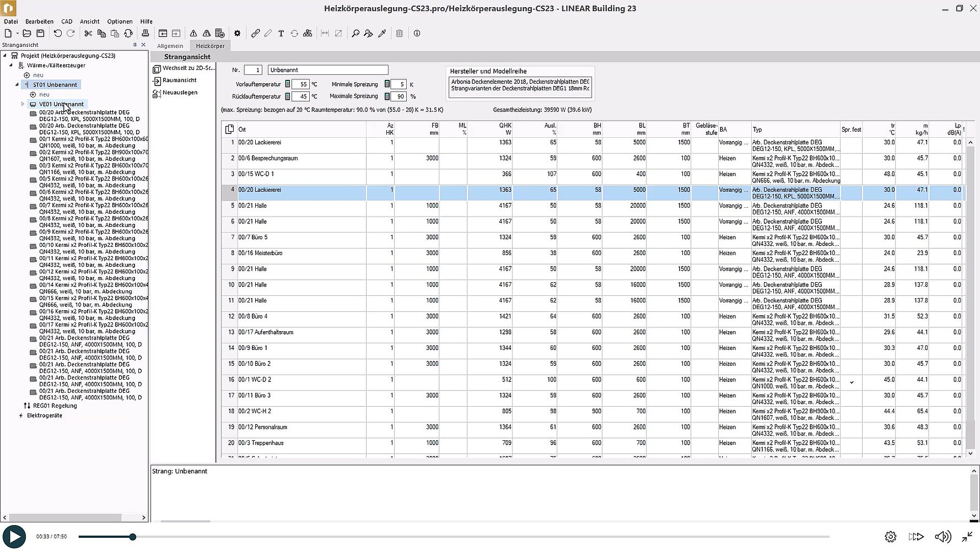This screenshot has width=980, height=551.
Task: Click calculator icon beside Vorlauftemperatur
Action: click(287, 84)
